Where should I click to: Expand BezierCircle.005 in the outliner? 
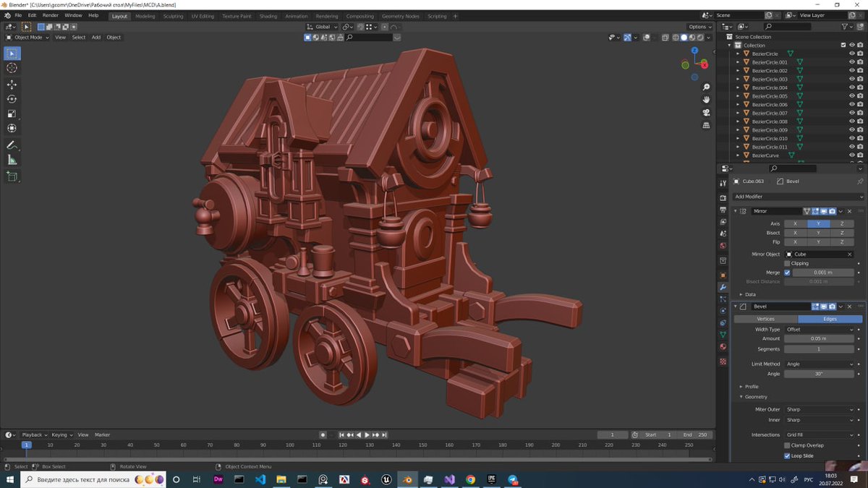738,96
